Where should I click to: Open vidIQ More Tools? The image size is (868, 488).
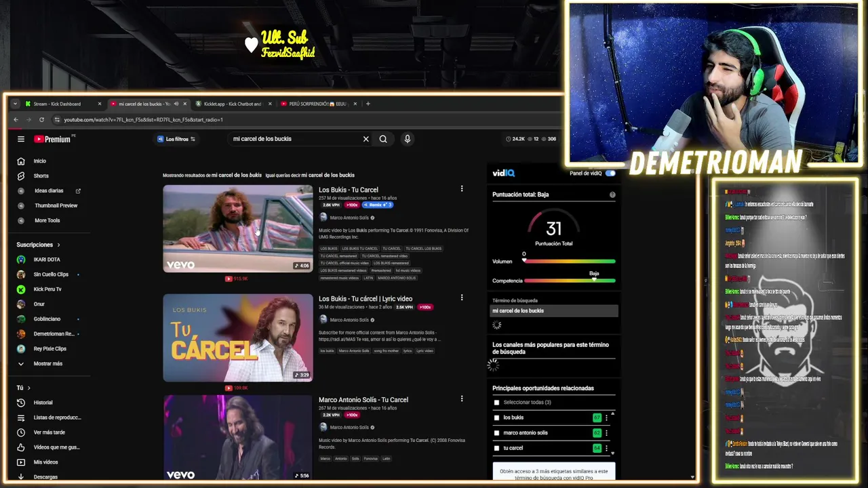pos(47,221)
